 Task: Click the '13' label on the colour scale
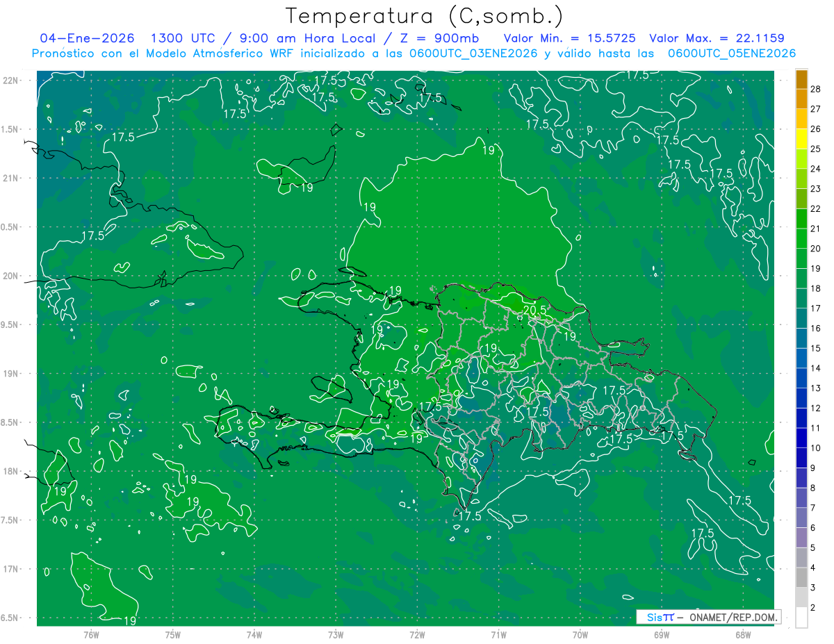tap(816, 388)
